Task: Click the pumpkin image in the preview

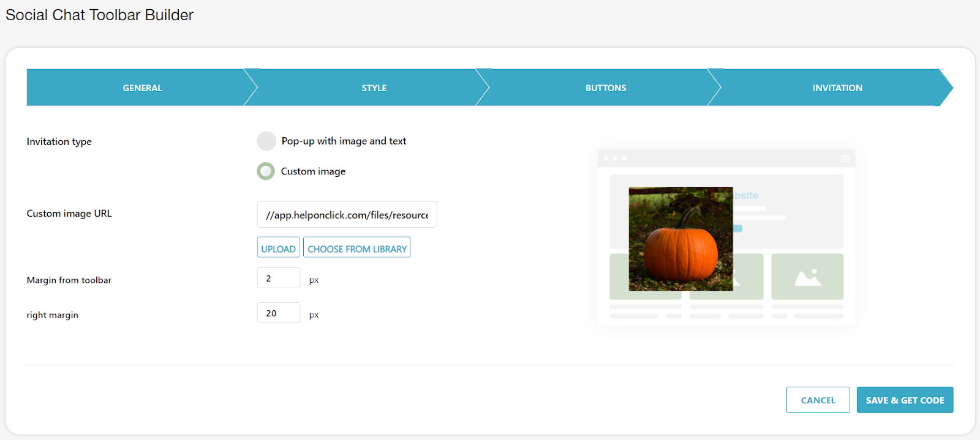Action: 680,239
